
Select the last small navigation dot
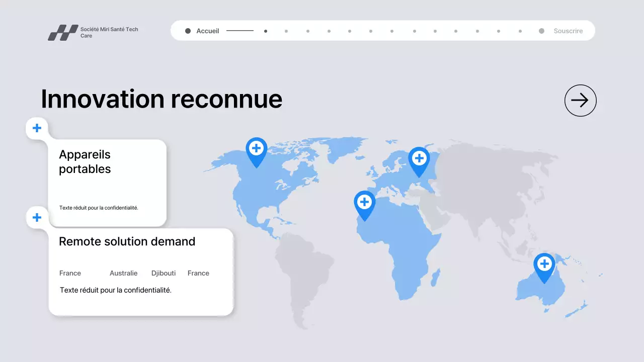tap(520, 31)
